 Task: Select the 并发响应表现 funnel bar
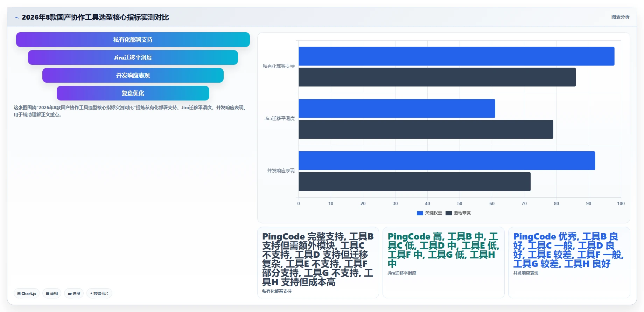point(133,75)
